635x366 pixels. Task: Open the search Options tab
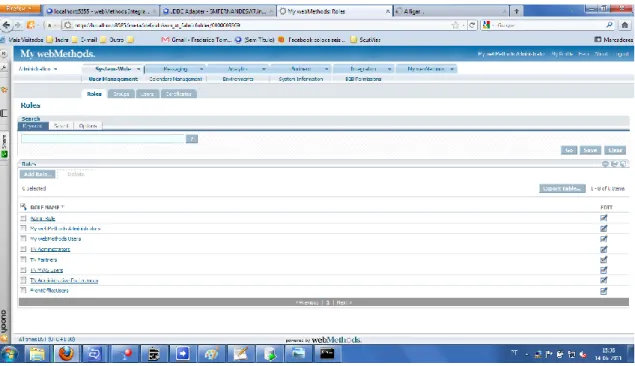[x=88, y=126]
